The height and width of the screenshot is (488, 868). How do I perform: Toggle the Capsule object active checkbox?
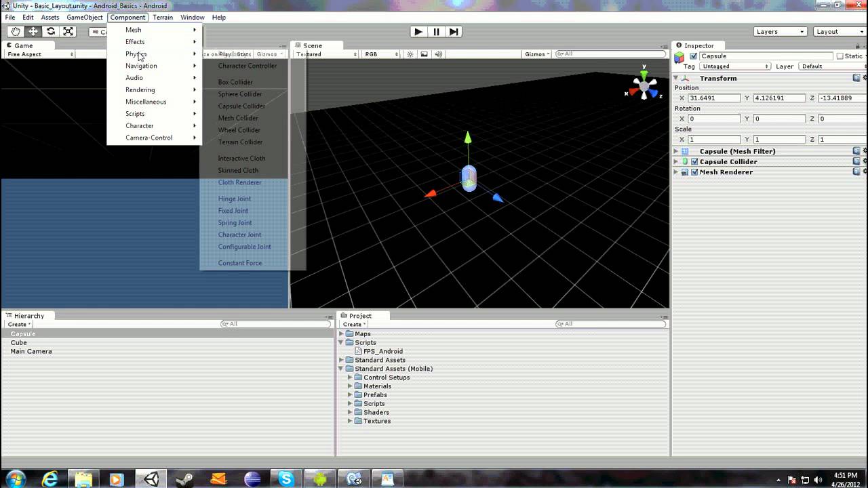click(693, 56)
